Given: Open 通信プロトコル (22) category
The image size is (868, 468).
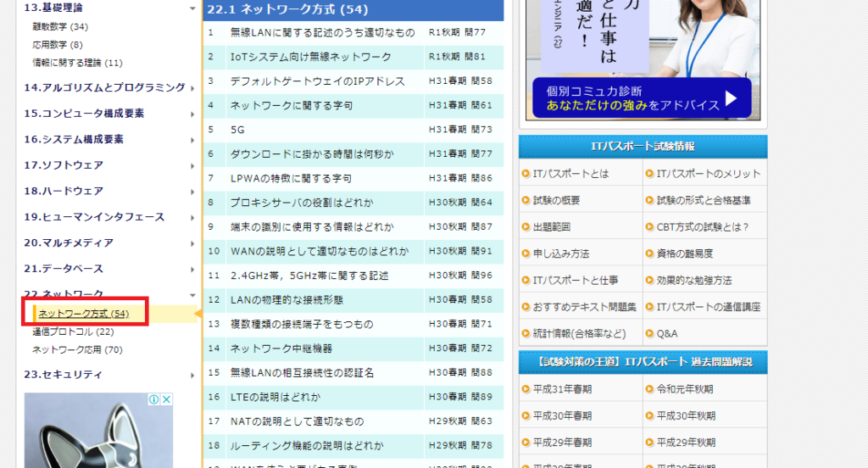Looking at the screenshot, I should (73, 331).
